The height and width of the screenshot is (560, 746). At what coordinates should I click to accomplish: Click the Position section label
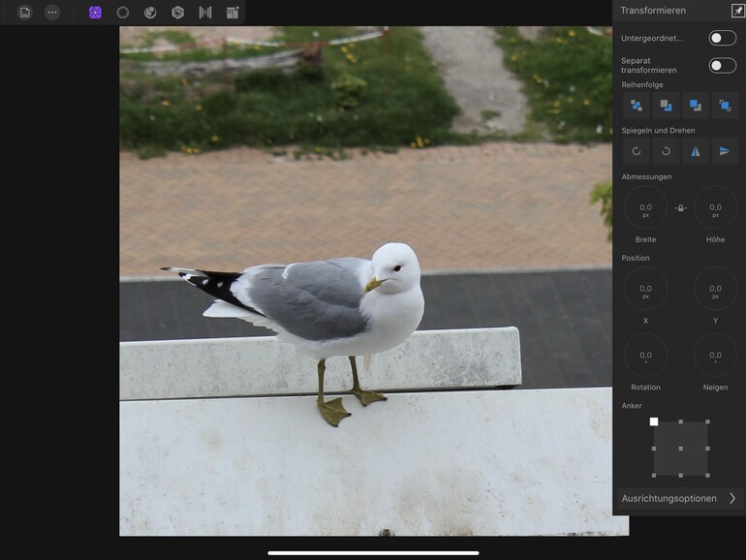(636, 258)
